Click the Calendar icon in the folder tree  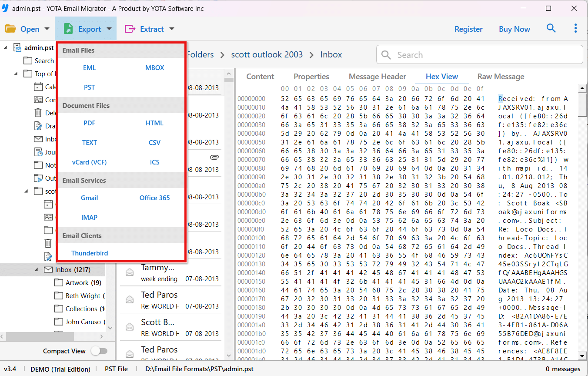click(38, 87)
